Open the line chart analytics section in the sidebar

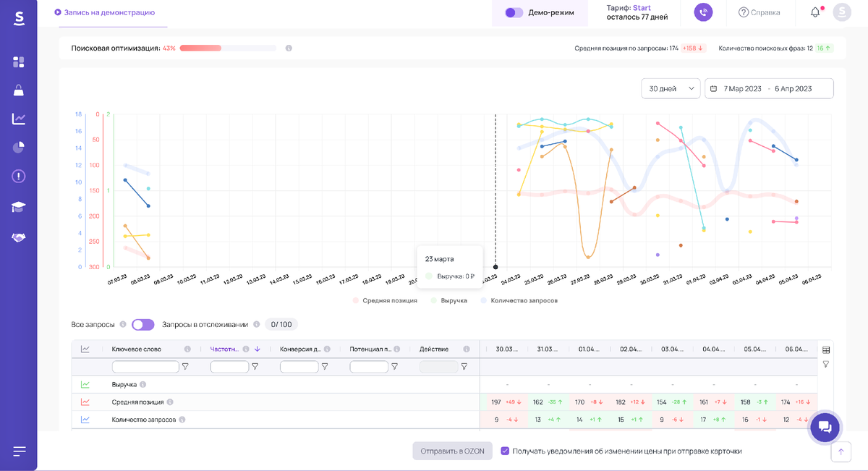click(x=19, y=119)
